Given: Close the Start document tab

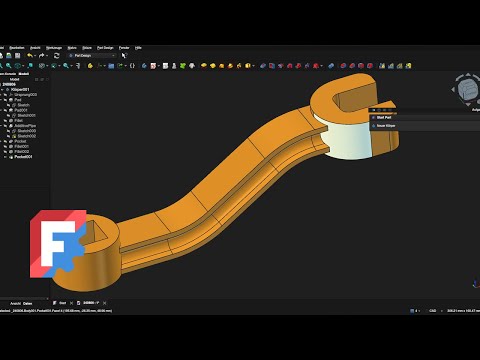Looking at the screenshot, I should [71, 303].
